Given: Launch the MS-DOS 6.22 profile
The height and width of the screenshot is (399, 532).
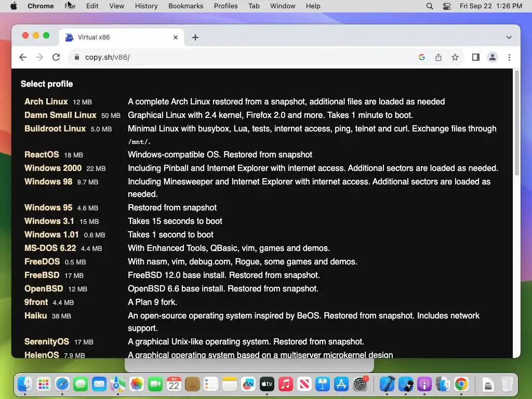Looking at the screenshot, I should click(50, 248).
